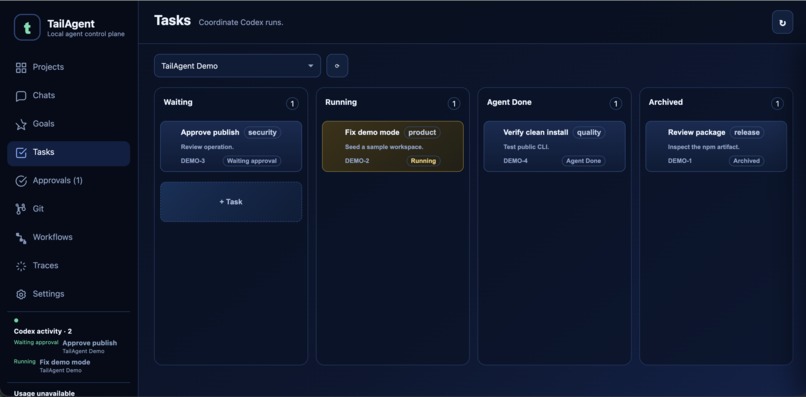Click the Waiting approval status badge on DEMO-3

(x=252, y=161)
